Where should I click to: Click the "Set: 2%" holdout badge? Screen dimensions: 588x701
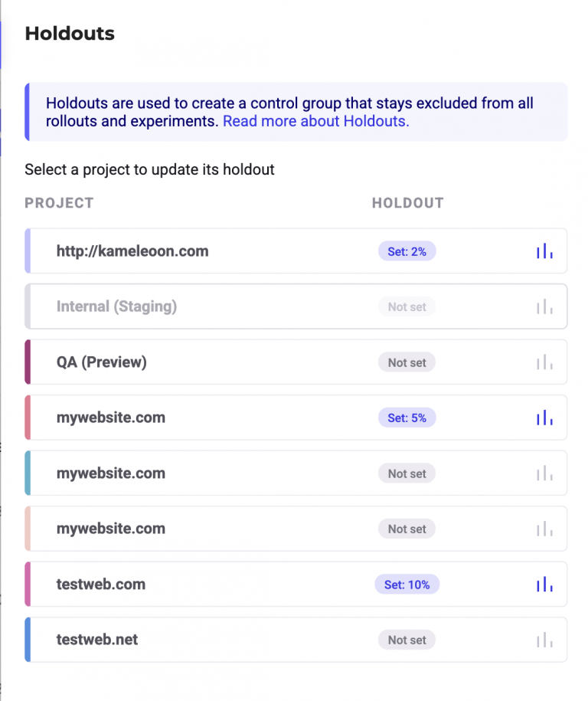(x=407, y=251)
